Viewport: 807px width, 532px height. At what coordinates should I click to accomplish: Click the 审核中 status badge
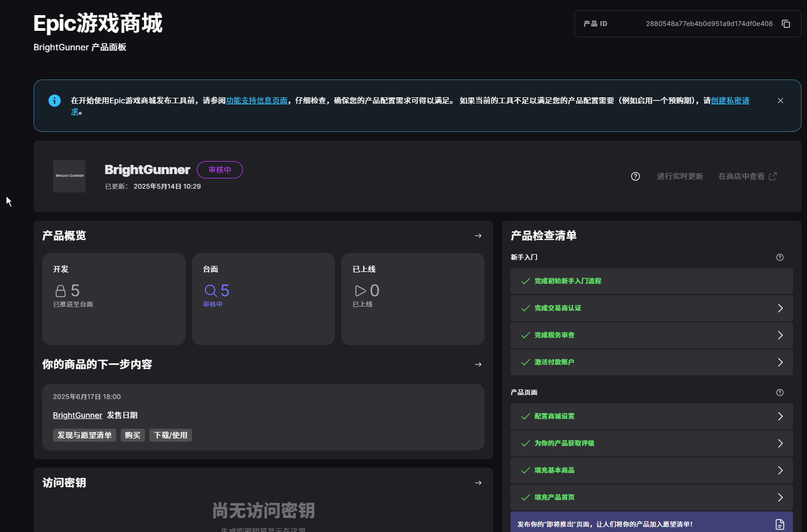coord(220,170)
